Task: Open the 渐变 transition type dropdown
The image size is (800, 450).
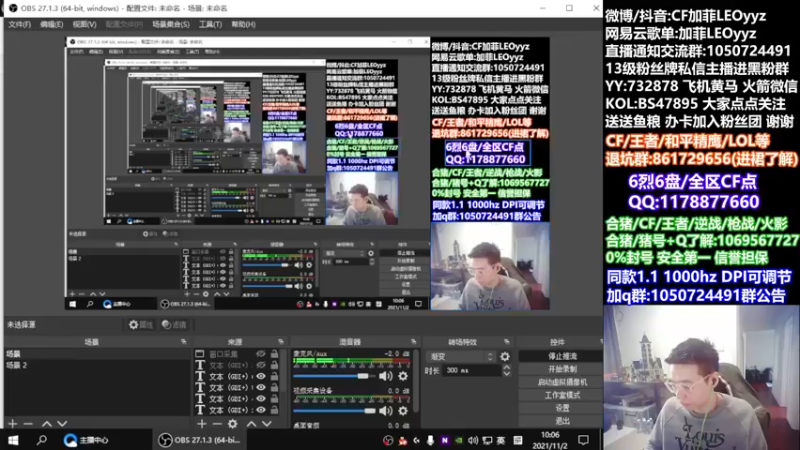Action: click(461, 357)
